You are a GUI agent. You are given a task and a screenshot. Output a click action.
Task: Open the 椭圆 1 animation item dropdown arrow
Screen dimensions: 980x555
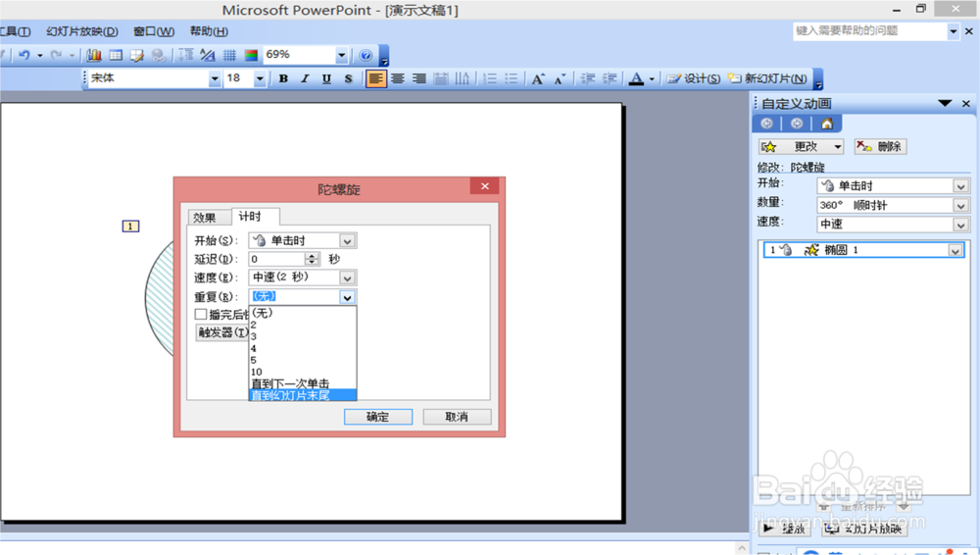point(955,250)
